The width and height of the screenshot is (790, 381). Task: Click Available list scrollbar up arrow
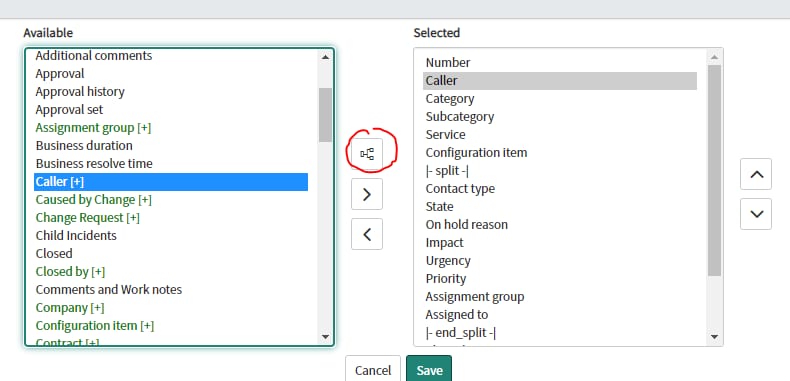(325, 57)
